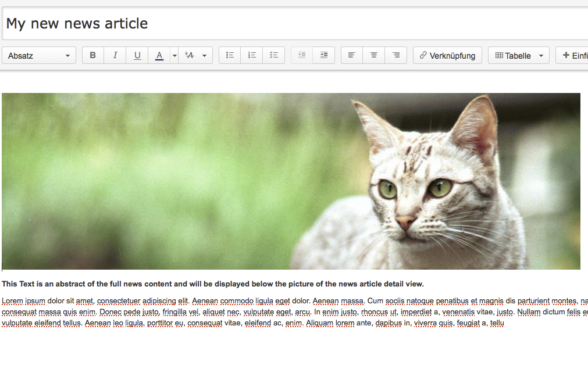
Task: Center align the text
Action: 374,56
